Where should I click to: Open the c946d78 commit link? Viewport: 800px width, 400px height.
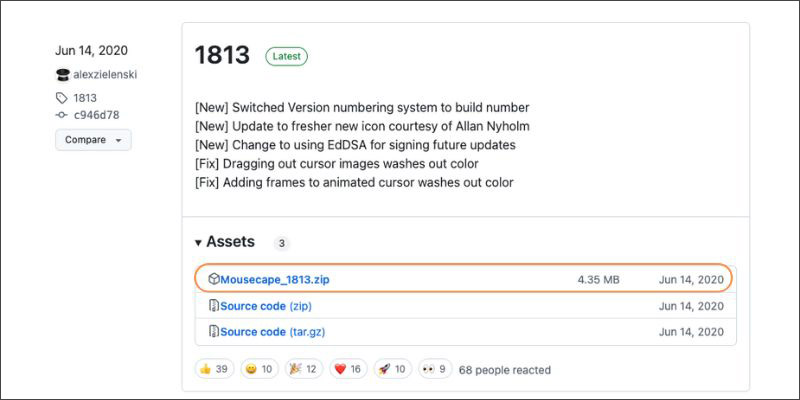click(96, 115)
